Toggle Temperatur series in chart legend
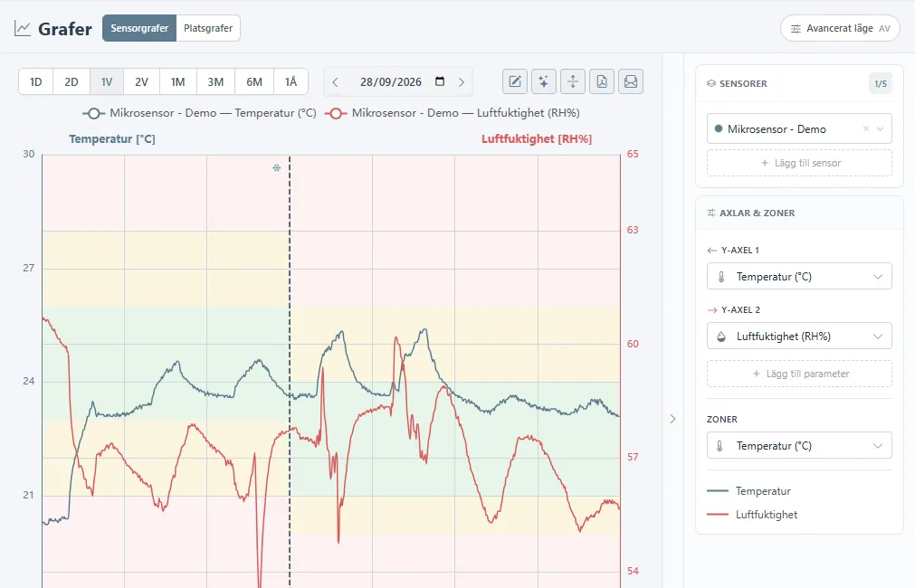915x588 pixels. coord(199,113)
